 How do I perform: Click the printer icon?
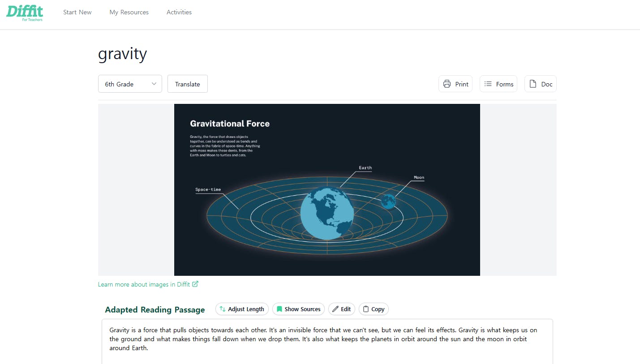447,84
